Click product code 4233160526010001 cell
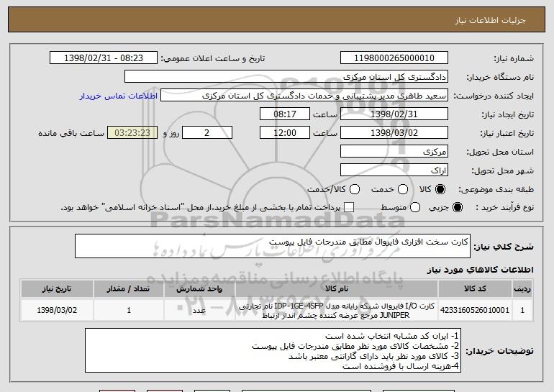The height and width of the screenshot is (392, 554). 475,310
